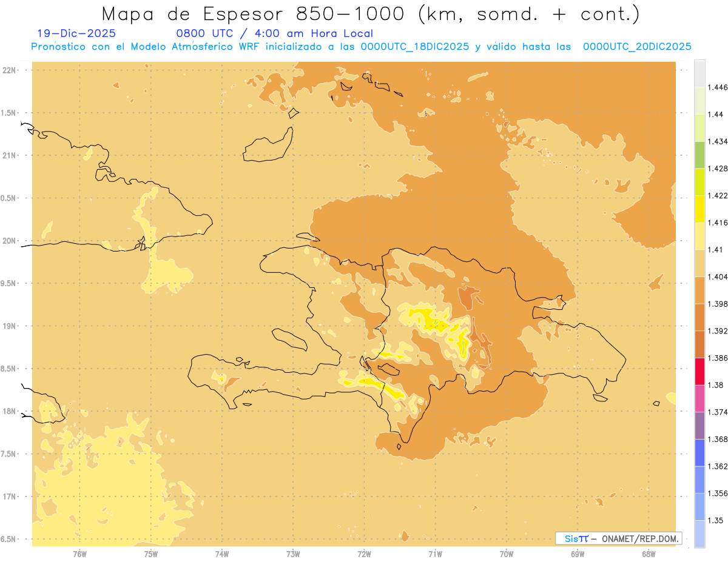Click the "0000UTC_20DIC2025" valid-until timestamp
Viewport: 728px width, 562px height.
pyautogui.click(x=637, y=47)
